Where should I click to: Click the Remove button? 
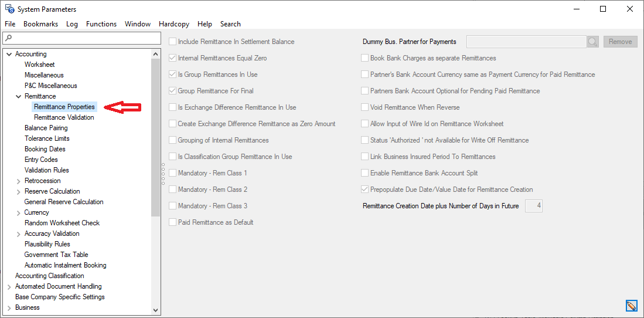[x=620, y=42]
